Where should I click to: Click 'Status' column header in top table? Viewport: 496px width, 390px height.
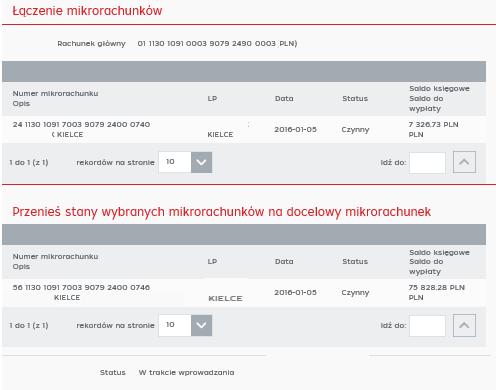(x=355, y=99)
